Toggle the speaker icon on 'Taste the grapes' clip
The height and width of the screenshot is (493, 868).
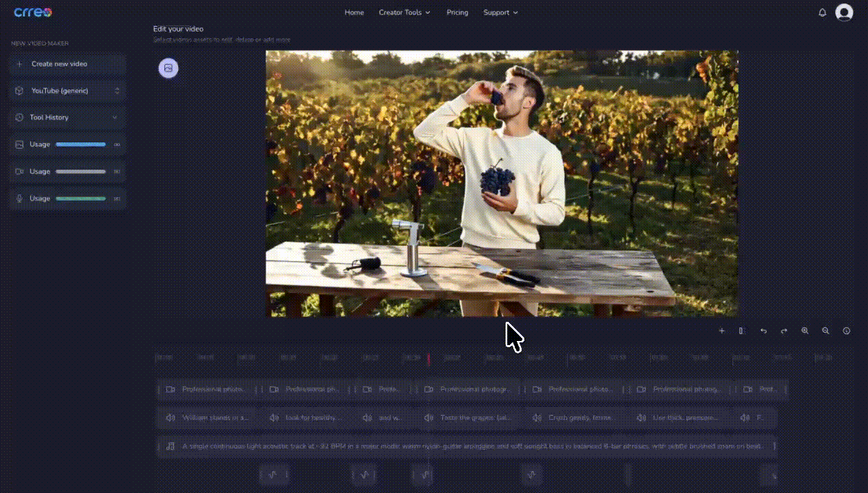(x=429, y=418)
